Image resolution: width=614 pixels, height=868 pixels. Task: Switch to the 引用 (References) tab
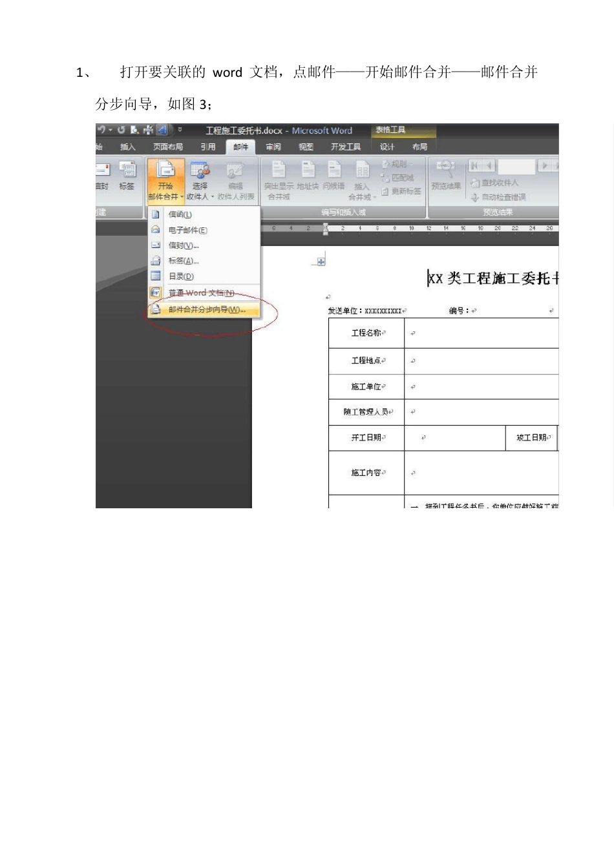(208, 147)
